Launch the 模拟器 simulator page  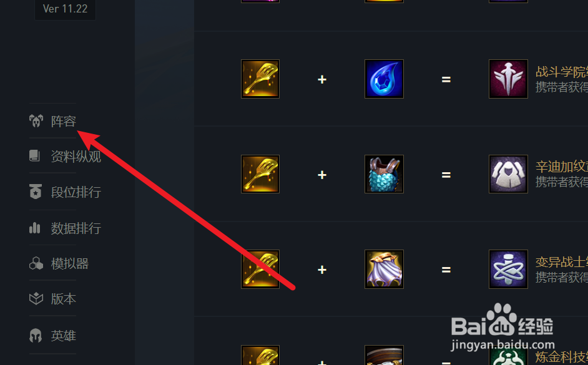pos(59,263)
